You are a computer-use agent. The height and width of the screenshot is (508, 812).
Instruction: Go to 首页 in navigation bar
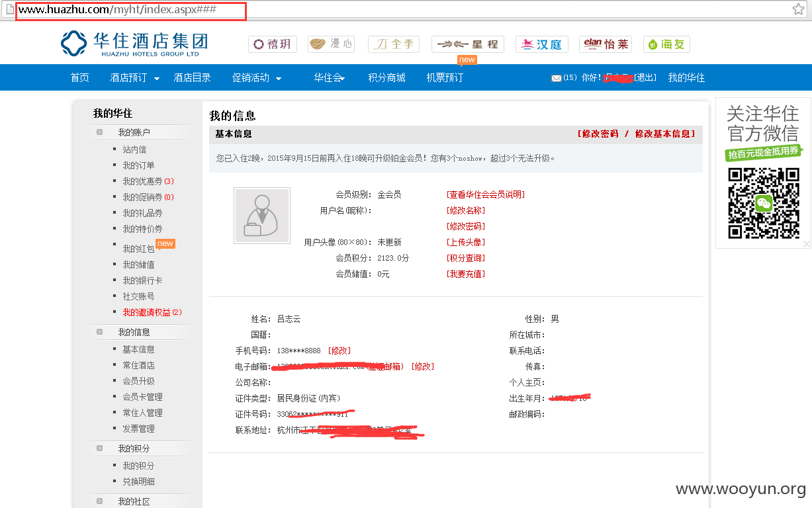[x=80, y=78]
